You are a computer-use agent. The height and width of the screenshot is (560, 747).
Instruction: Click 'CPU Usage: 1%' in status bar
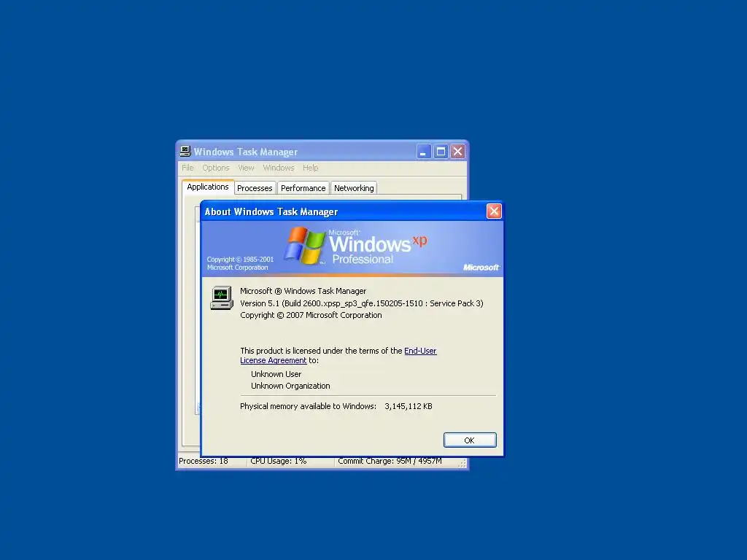point(278,461)
